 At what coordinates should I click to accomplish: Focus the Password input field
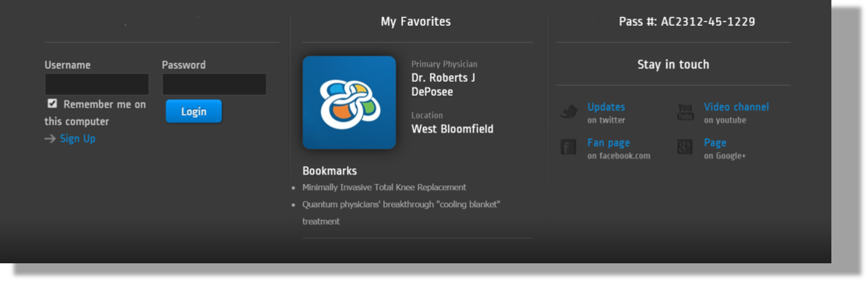[213, 84]
